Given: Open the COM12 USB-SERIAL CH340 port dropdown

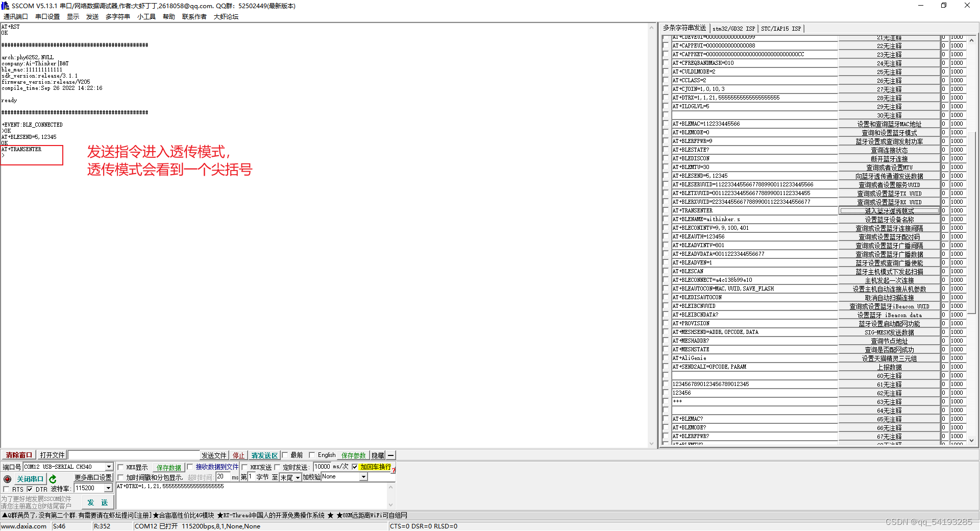Looking at the screenshot, I should tap(109, 467).
